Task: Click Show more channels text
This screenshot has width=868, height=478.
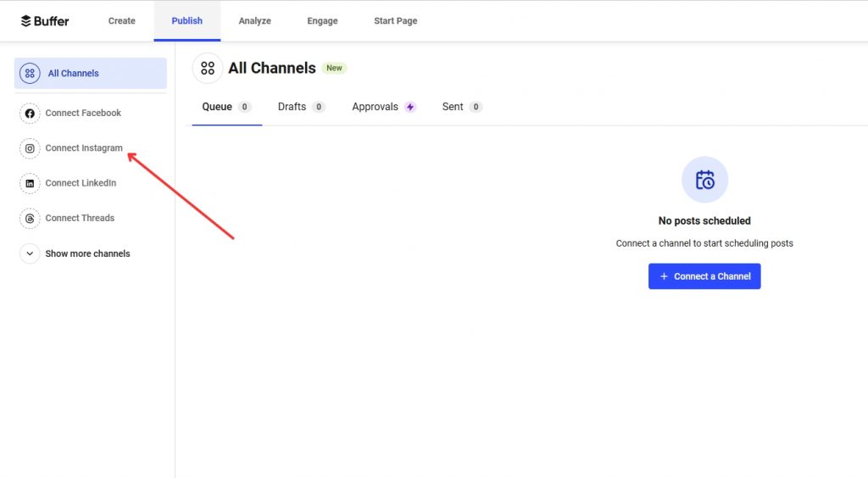Action: 87,253
